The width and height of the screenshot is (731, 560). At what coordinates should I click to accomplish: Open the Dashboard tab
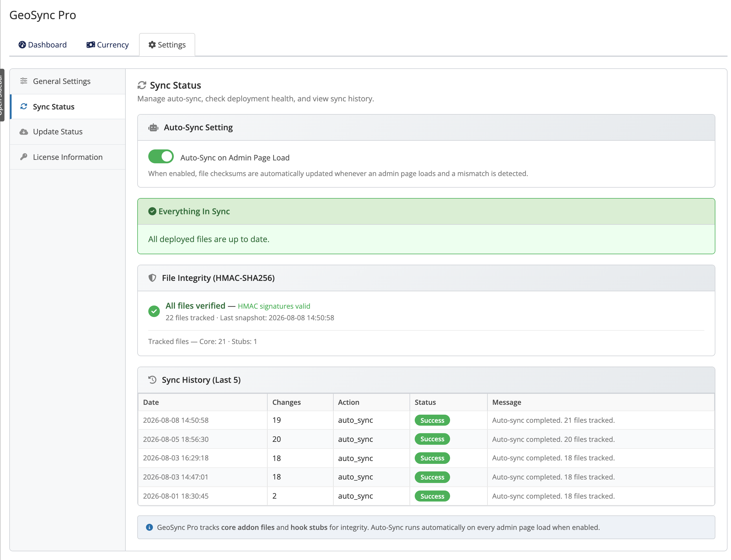[43, 45]
